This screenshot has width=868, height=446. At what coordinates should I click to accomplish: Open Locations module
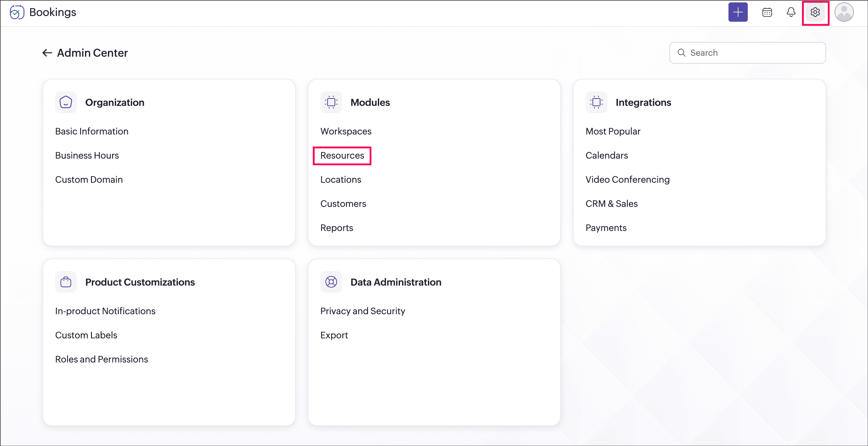click(x=341, y=180)
